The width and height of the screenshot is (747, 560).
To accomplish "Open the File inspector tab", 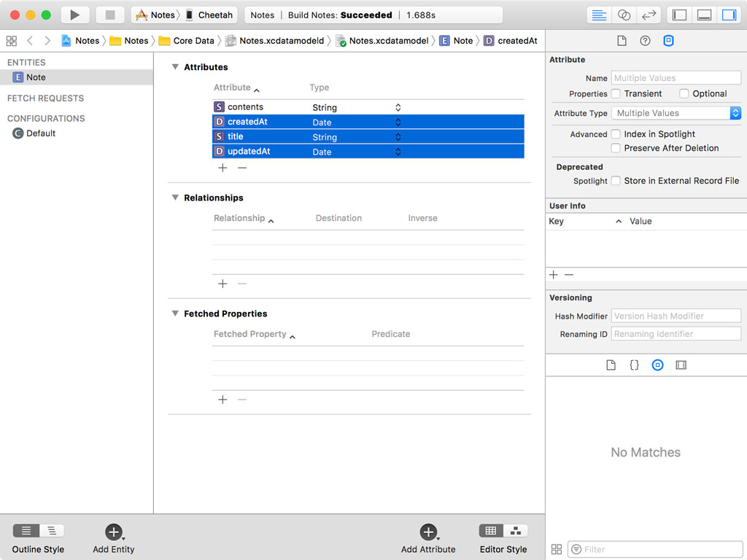I will (x=622, y=41).
